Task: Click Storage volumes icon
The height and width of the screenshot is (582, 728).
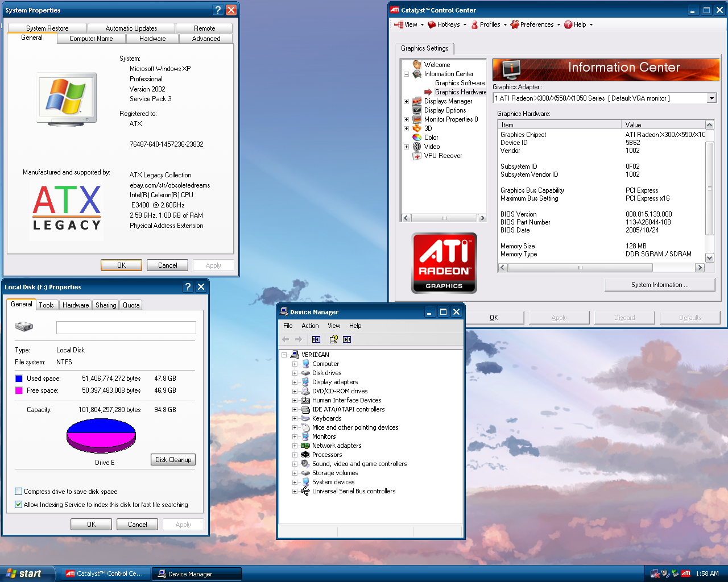Action: pyautogui.click(x=305, y=473)
